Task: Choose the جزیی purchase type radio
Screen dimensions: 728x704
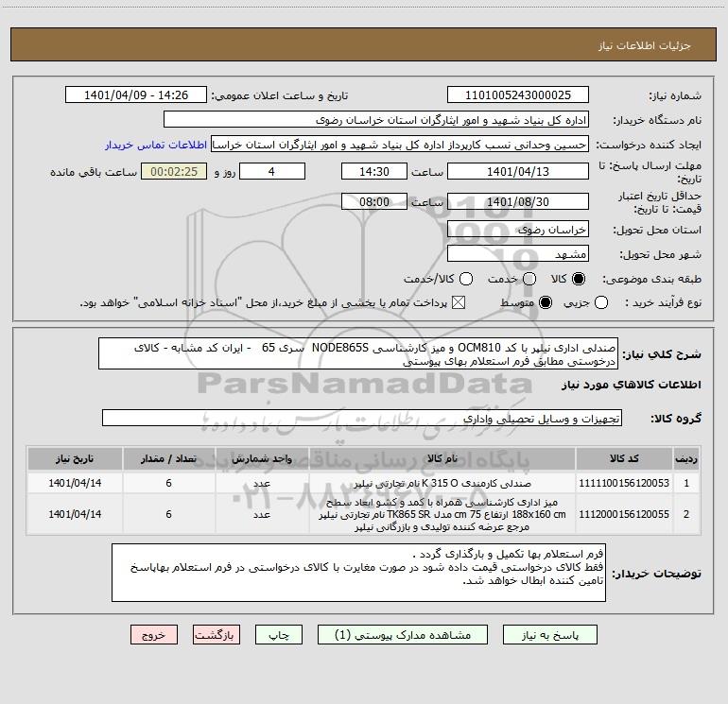Action: (x=601, y=303)
